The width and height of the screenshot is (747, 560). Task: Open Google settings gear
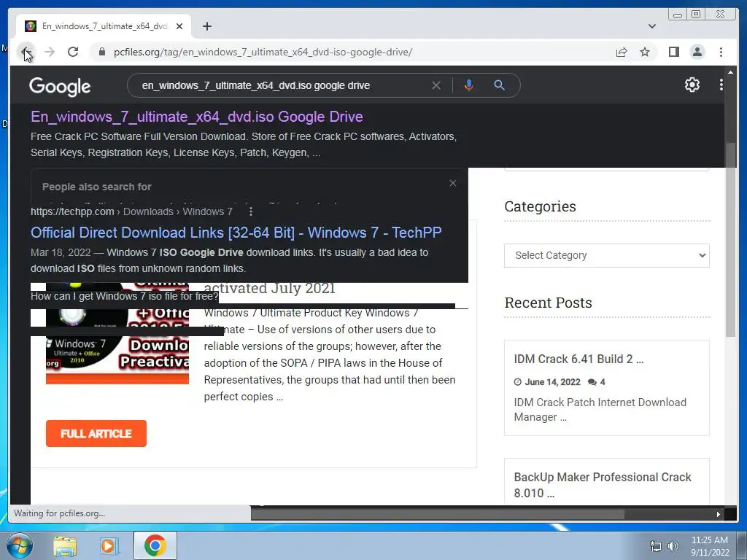coord(692,85)
